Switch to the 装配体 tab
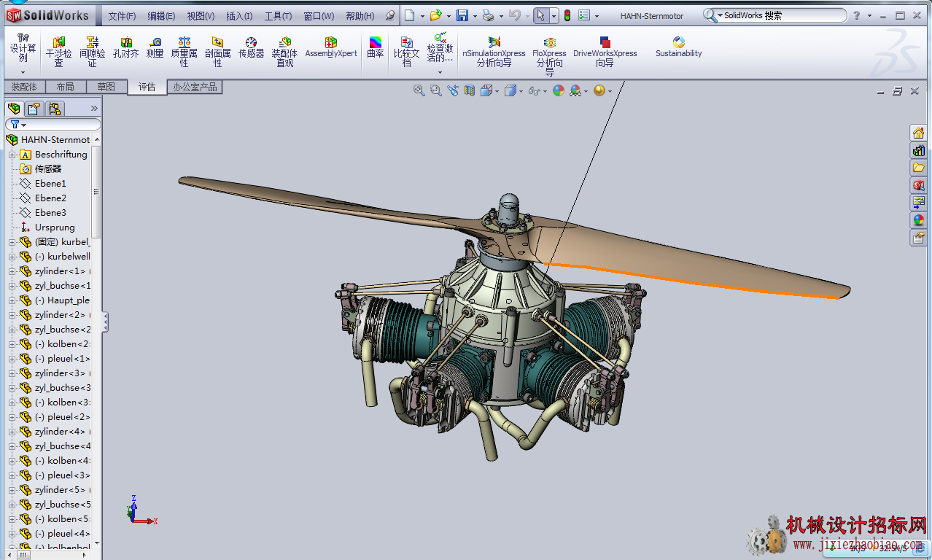932x560 pixels. [x=24, y=87]
